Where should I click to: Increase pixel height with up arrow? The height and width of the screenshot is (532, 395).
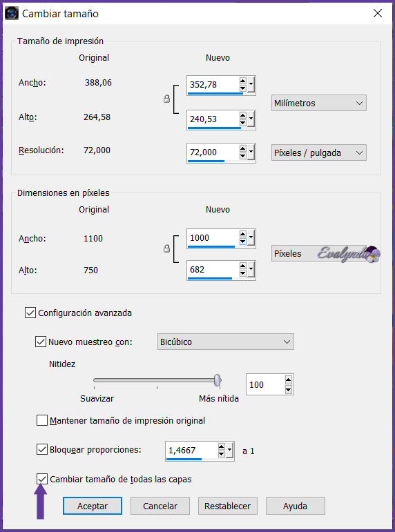(242, 266)
